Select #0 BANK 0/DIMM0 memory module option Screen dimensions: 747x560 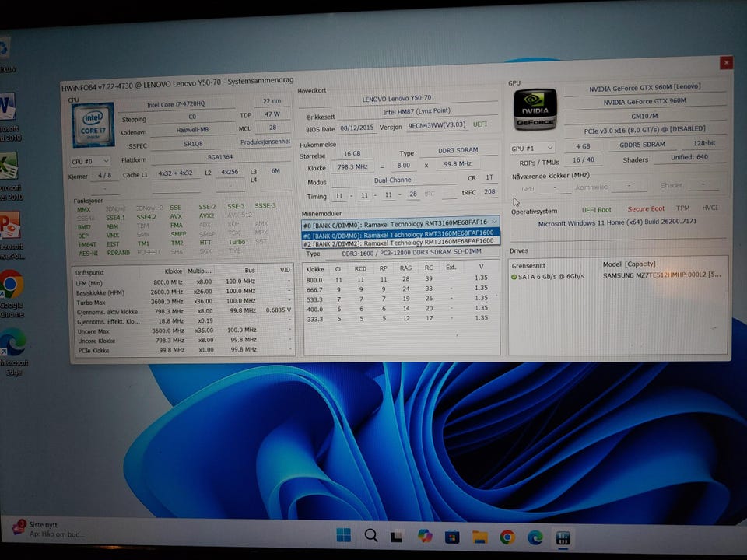399,234
